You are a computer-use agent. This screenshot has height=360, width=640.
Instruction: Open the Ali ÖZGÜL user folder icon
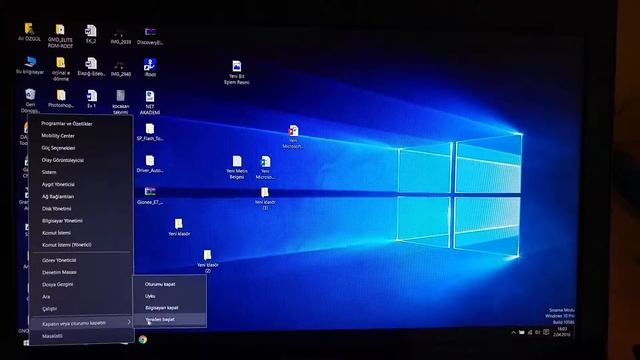(x=29, y=32)
